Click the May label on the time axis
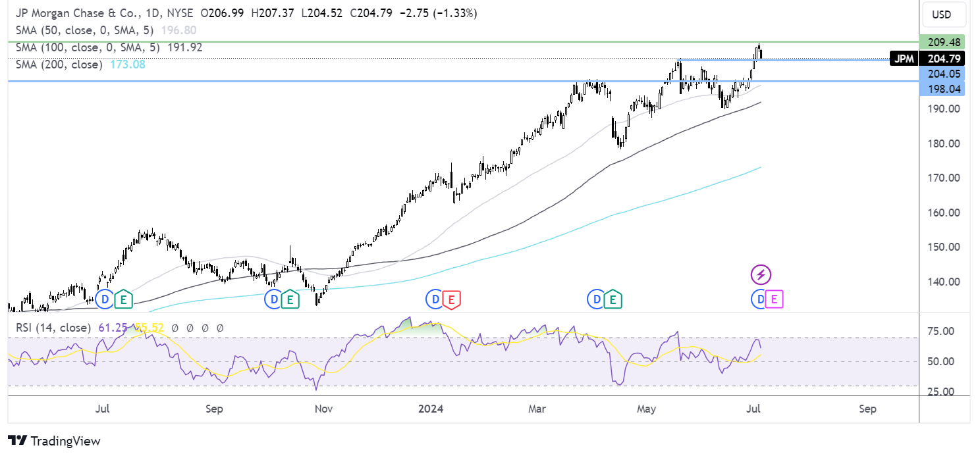This screenshot has width=980, height=458. [647, 409]
